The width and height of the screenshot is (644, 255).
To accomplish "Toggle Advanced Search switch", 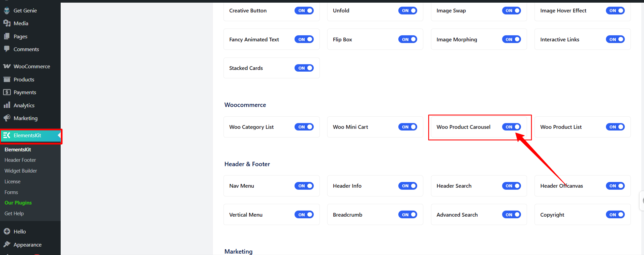I will pos(512,215).
